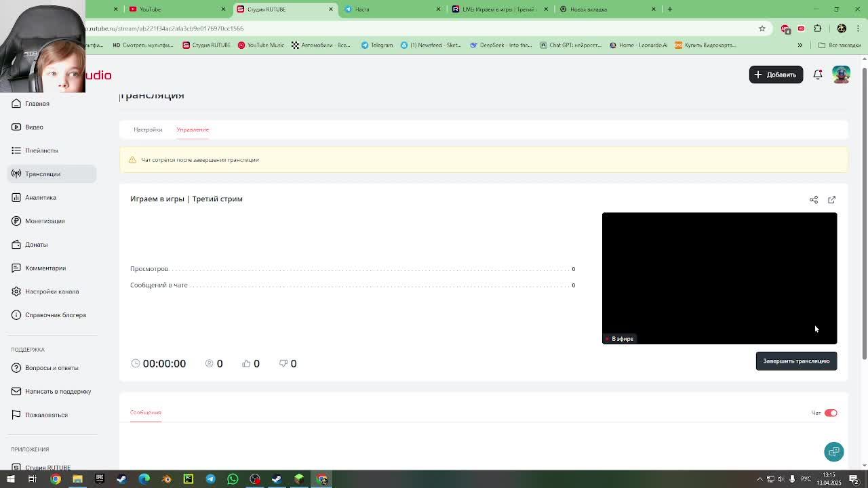The height and width of the screenshot is (488, 868).
Task: Open Telegram from the taskbar
Action: coord(210,479)
